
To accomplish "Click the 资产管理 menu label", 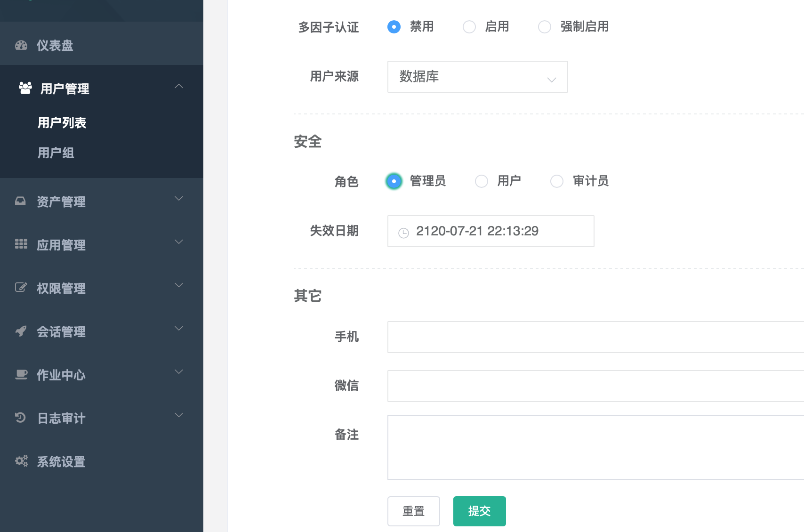I will (61, 202).
